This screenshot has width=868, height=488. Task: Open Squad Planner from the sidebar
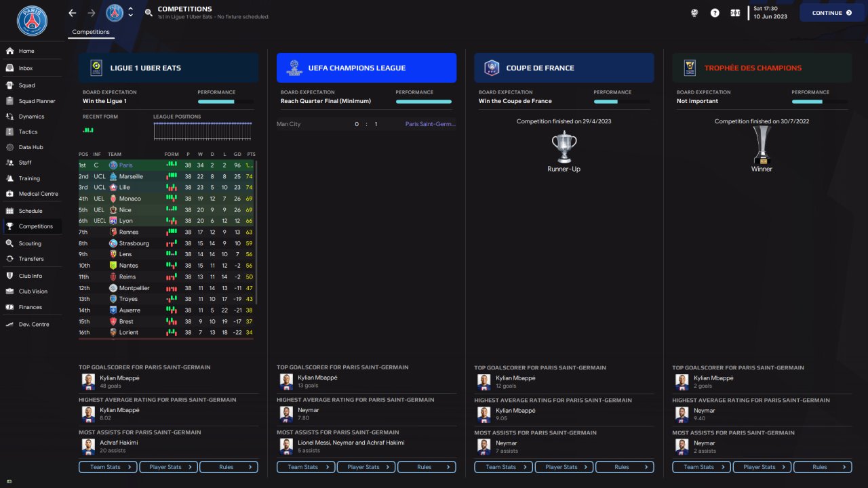coord(37,101)
